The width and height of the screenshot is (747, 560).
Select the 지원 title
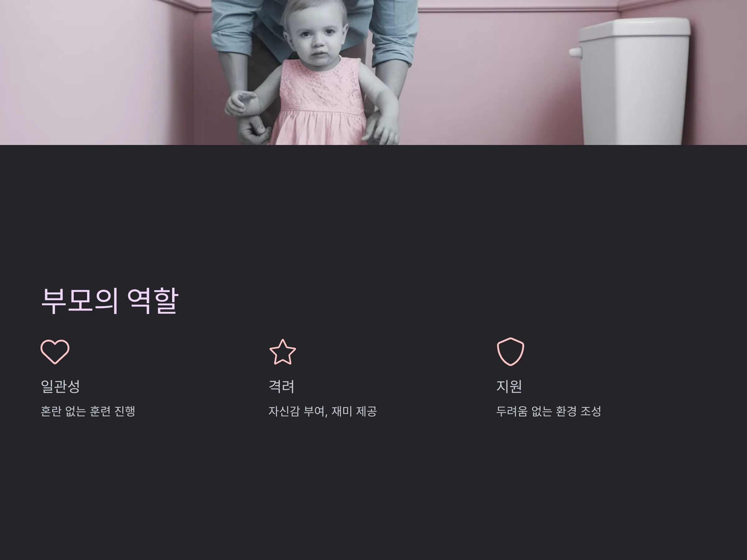point(509,386)
